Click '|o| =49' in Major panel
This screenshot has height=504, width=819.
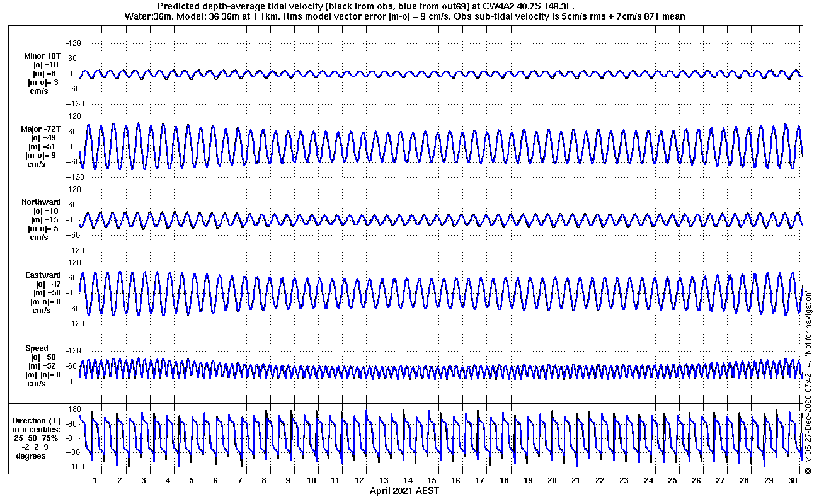pos(43,138)
